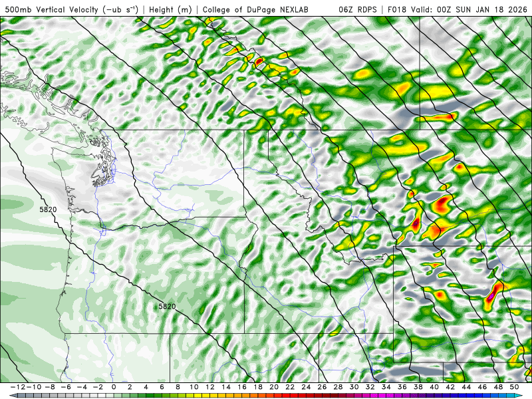Click the 'College of DuPage NEXLAB' text
532x399 pixels.
[255, 9]
